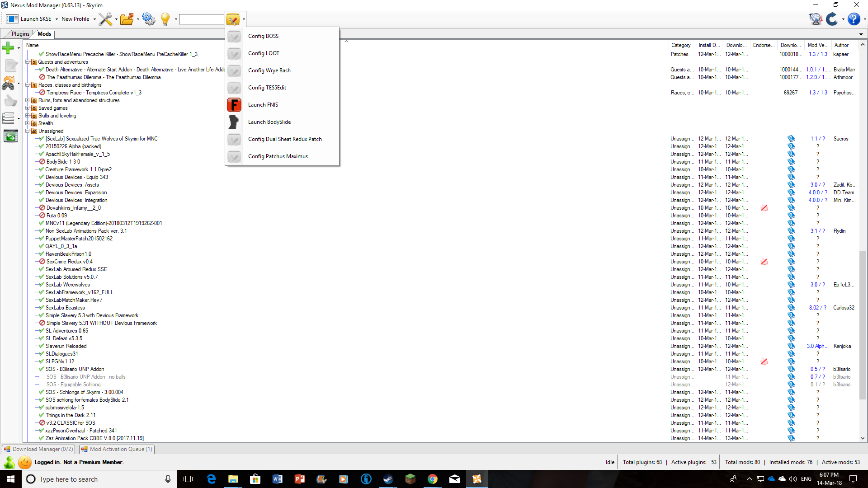Toggle enable state of Temptress Race mod
868x488 pixels.
pos(42,92)
